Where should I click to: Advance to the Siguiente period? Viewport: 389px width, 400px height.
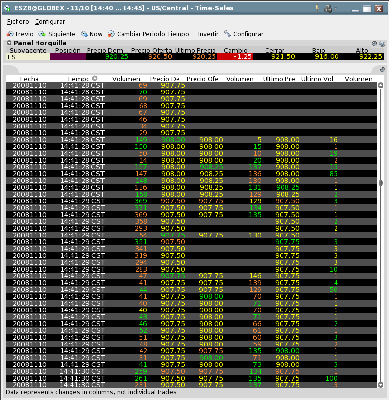tap(57, 34)
